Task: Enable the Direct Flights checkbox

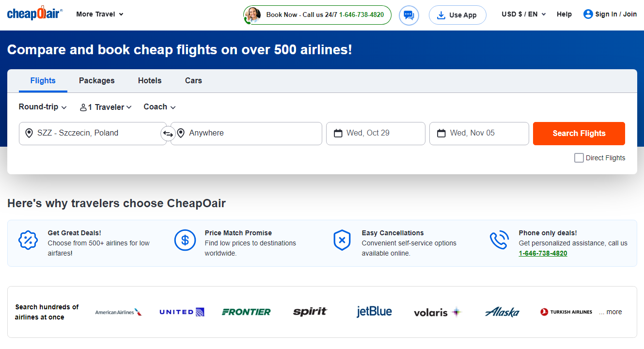Action: (579, 158)
